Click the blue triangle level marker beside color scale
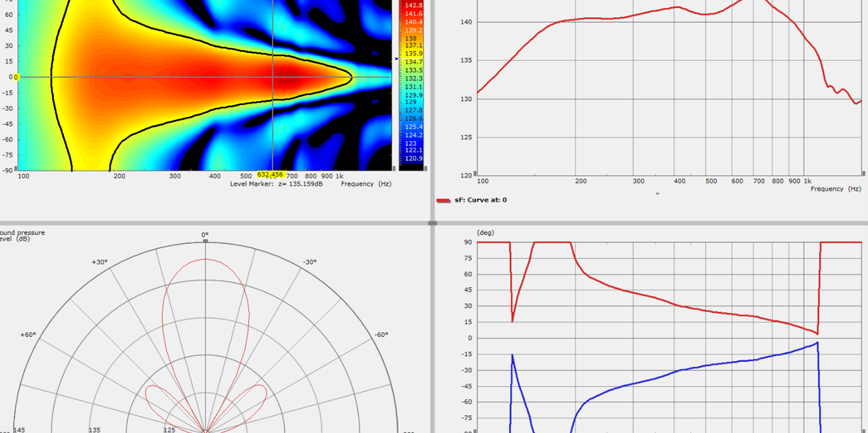Viewport: 868px width, 433px height. coord(397,59)
